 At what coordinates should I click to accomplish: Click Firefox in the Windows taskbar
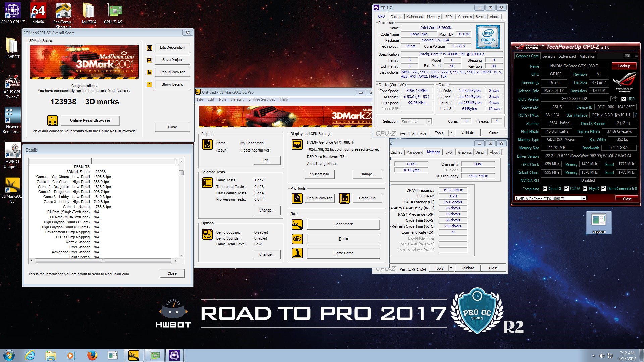click(x=92, y=355)
